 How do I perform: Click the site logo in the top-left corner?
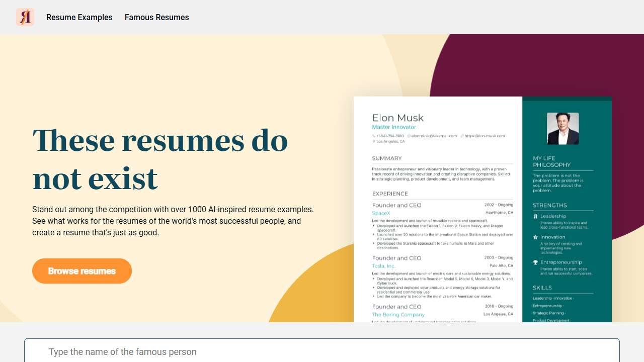25,17
